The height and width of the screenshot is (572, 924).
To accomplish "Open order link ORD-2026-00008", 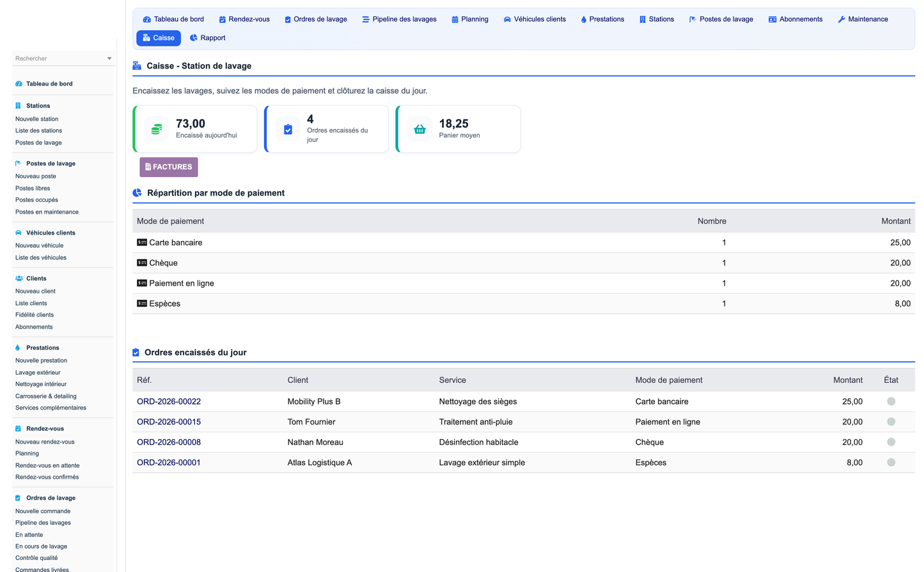I will [x=169, y=442].
